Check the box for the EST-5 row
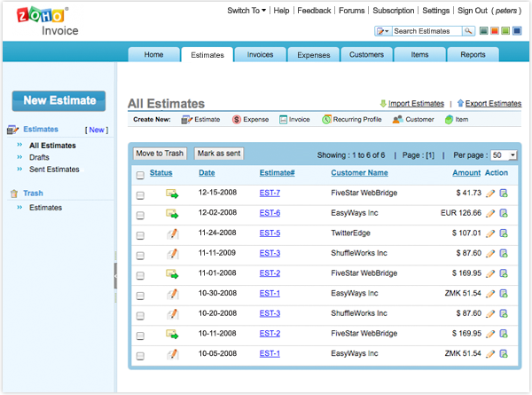The height and width of the screenshot is (395, 532). tap(140, 235)
